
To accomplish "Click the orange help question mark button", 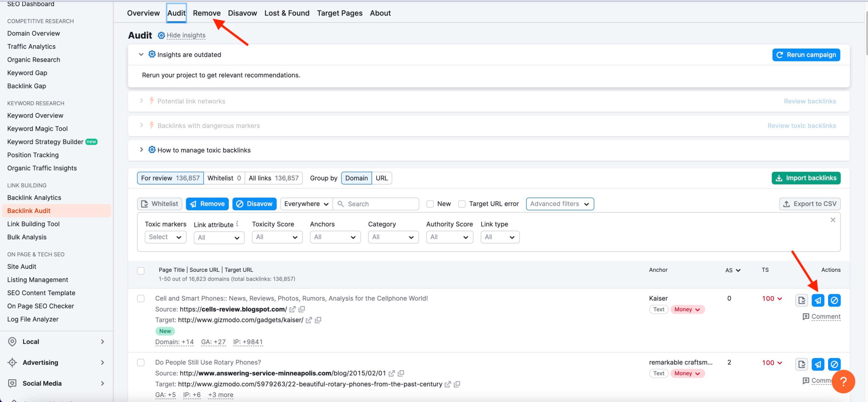I will [843, 381].
